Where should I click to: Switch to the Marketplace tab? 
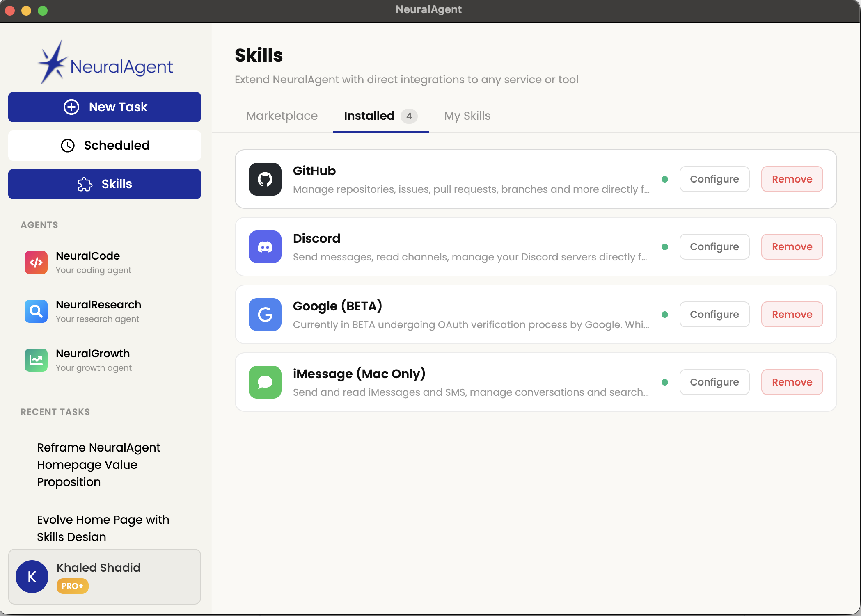pyautogui.click(x=282, y=116)
